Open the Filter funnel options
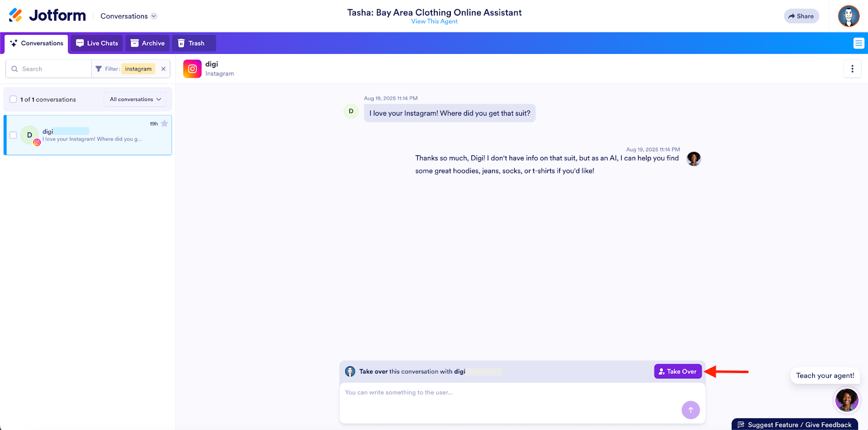Image resolution: width=868 pixels, height=430 pixels. 98,69
